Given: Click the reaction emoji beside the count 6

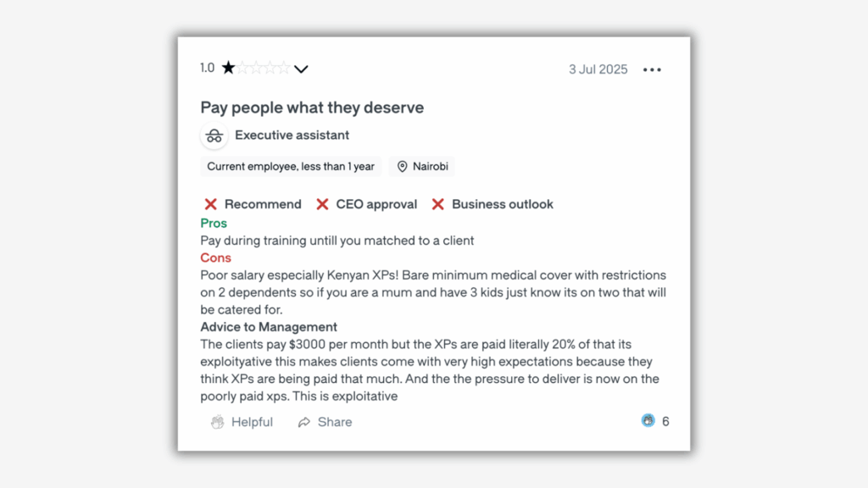Looking at the screenshot, I should [x=648, y=420].
